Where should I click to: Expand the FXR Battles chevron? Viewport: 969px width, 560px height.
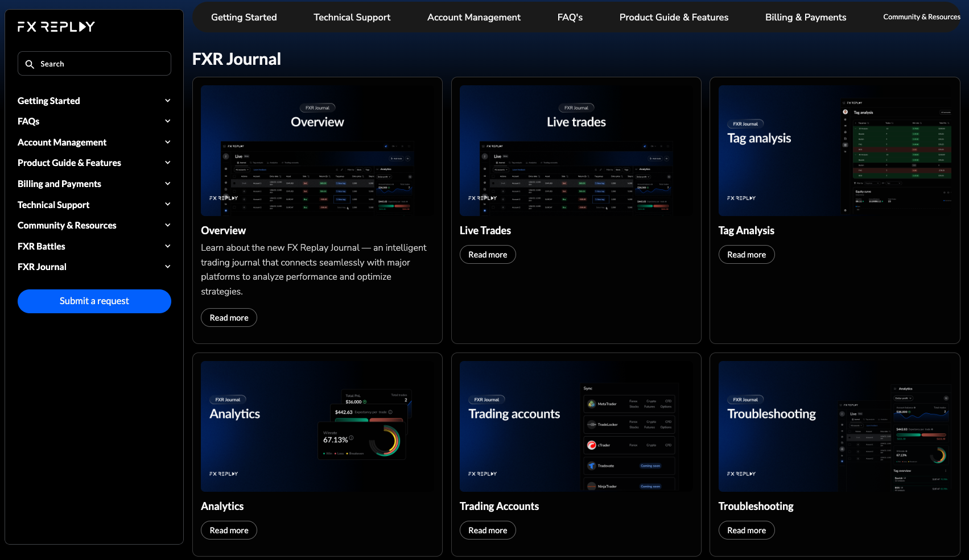[167, 246]
